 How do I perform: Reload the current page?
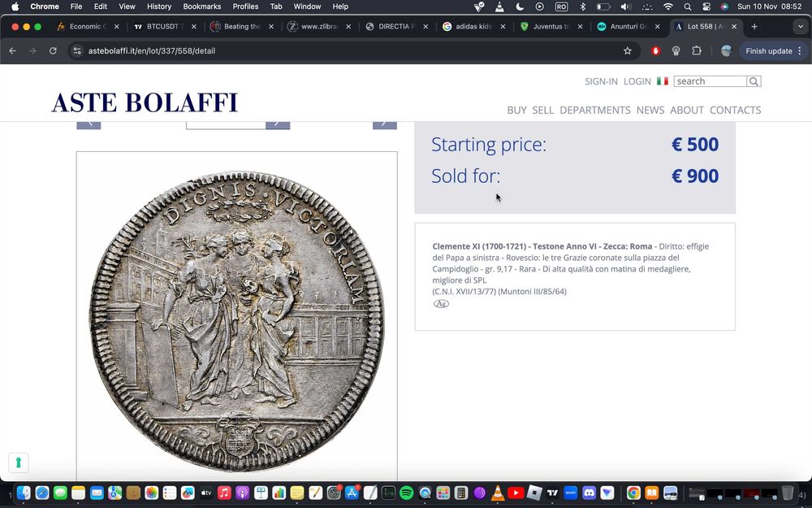point(53,50)
